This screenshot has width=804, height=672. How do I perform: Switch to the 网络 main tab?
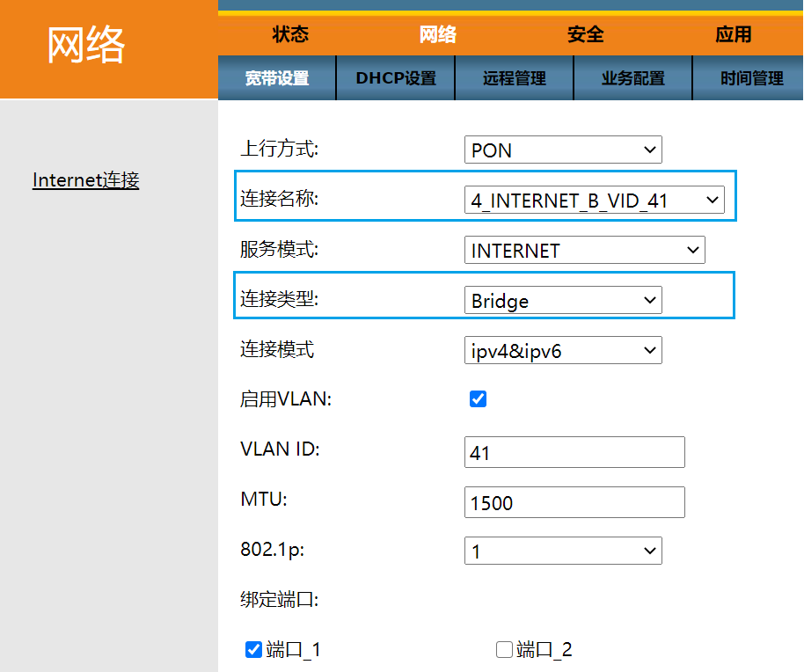pyautogui.click(x=437, y=34)
